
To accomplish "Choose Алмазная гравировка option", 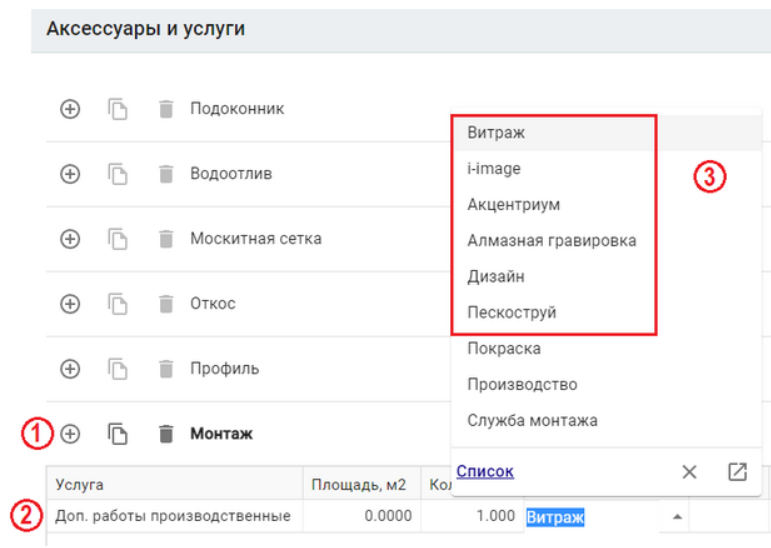I will pos(606,241).
